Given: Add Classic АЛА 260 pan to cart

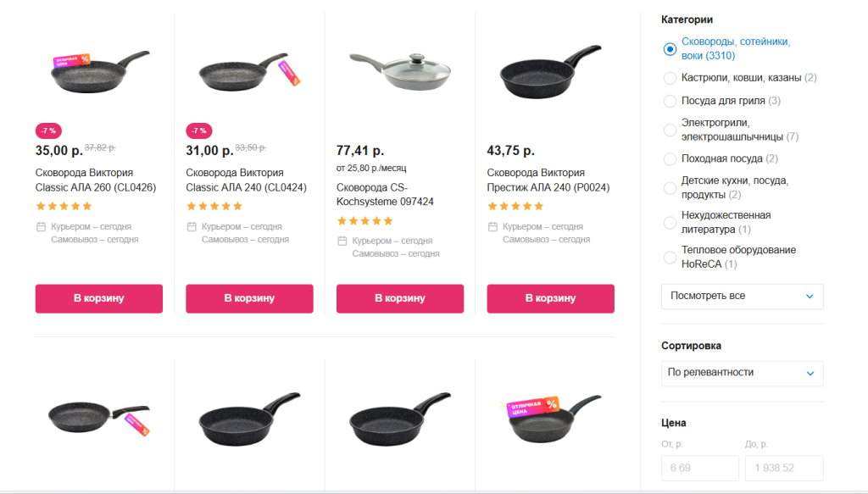Looking at the screenshot, I should tap(98, 298).
